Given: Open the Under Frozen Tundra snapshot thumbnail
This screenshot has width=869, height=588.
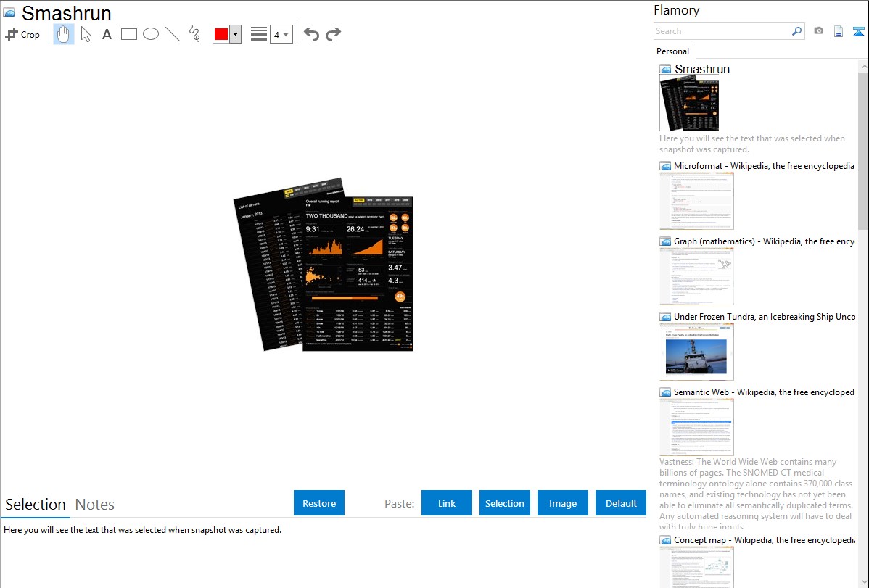Looking at the screenshot, I should [696, 352].
